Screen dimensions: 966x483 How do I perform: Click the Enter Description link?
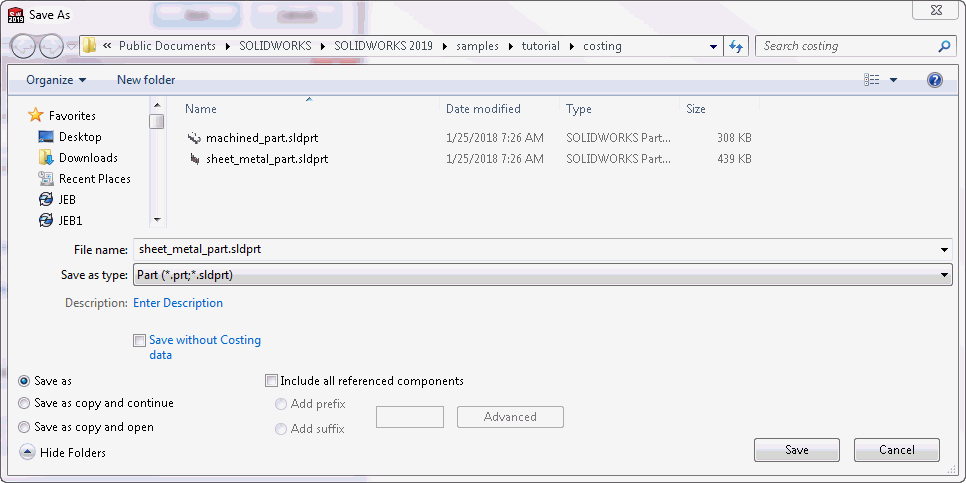click(178, 303)
